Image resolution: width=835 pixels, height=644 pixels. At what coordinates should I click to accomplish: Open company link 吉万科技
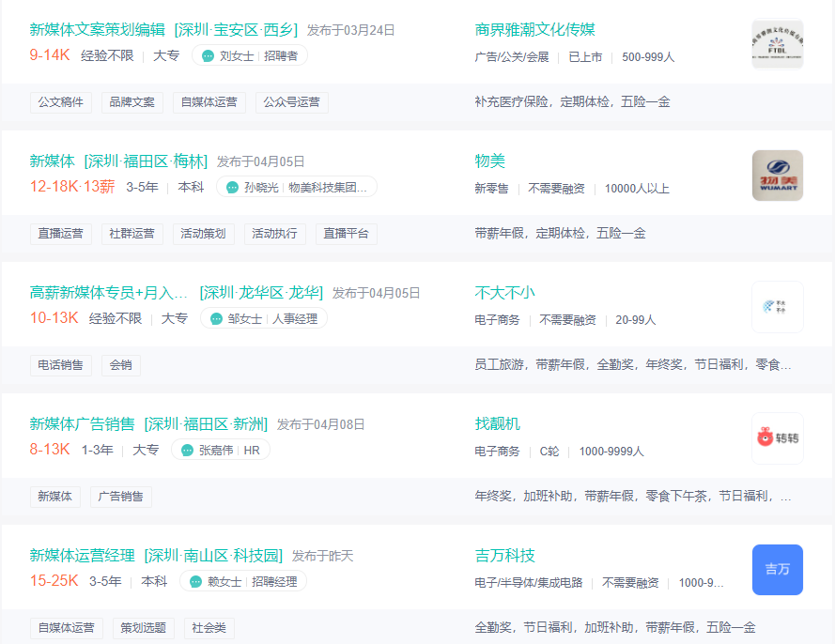pyautogui.click(x=504, y=556)
